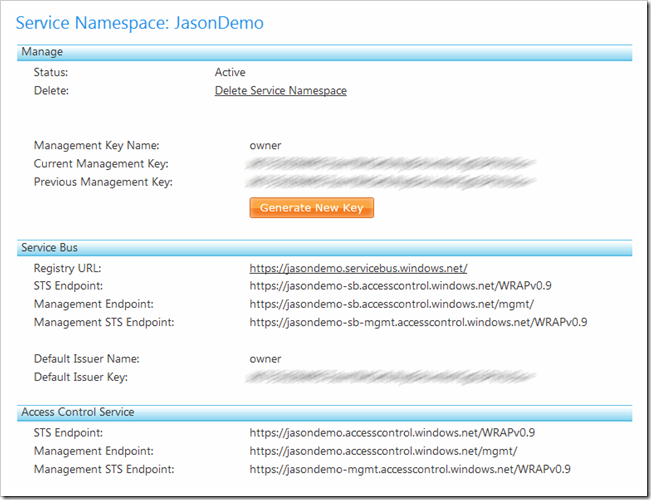Click the blurred Default Issuer Key value

(x=390, y=377)
